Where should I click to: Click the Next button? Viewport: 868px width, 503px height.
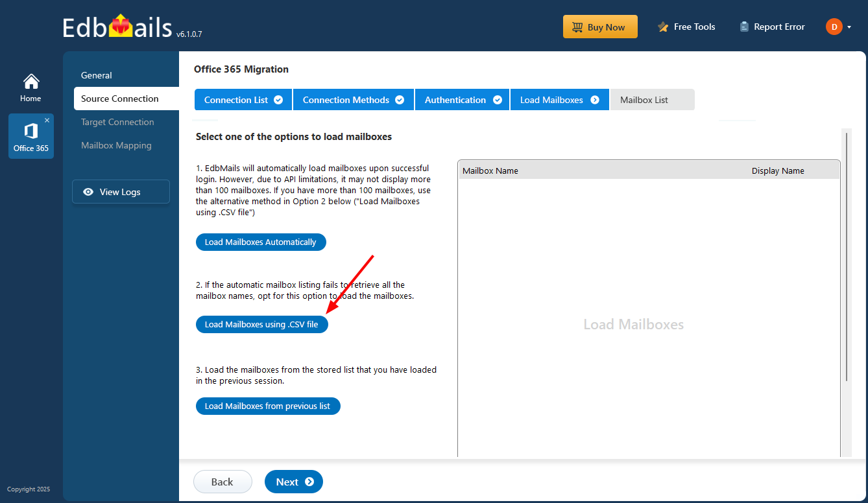pos(294,482)
